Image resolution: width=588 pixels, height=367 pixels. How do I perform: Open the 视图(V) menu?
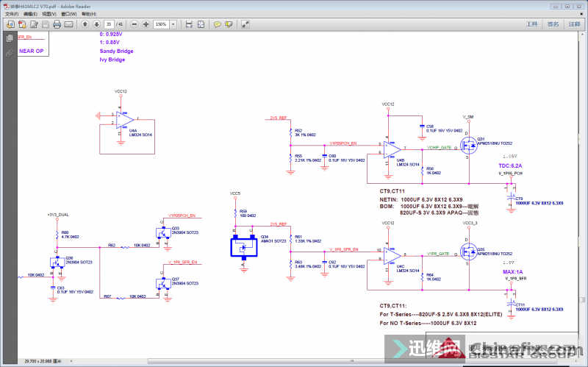pos(49,14)
